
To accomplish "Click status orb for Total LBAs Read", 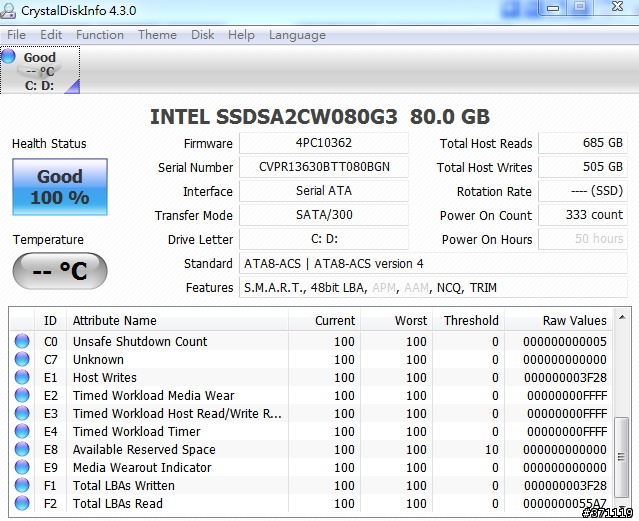I will coord(22,503).
